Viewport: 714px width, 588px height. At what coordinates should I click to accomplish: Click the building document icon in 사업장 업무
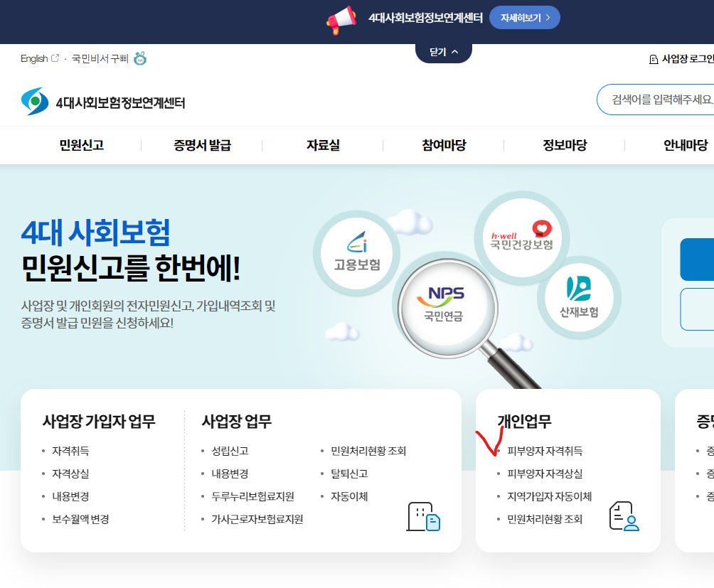coord(423,517)
